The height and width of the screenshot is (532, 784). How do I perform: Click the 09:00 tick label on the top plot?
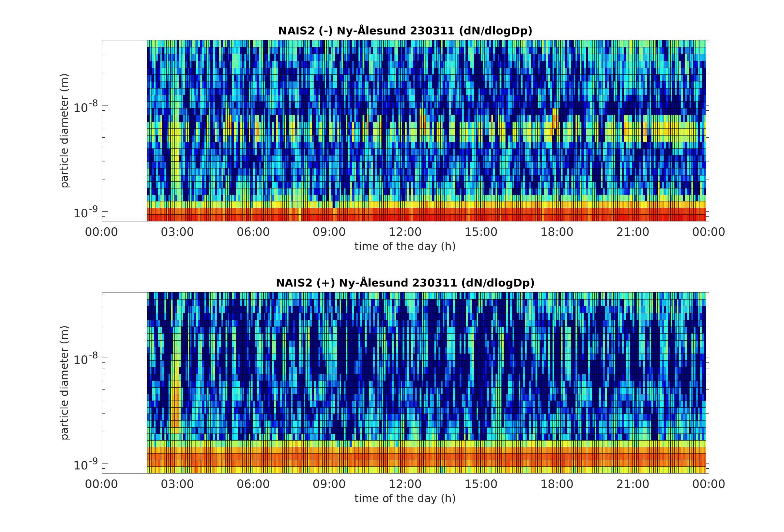329,232
